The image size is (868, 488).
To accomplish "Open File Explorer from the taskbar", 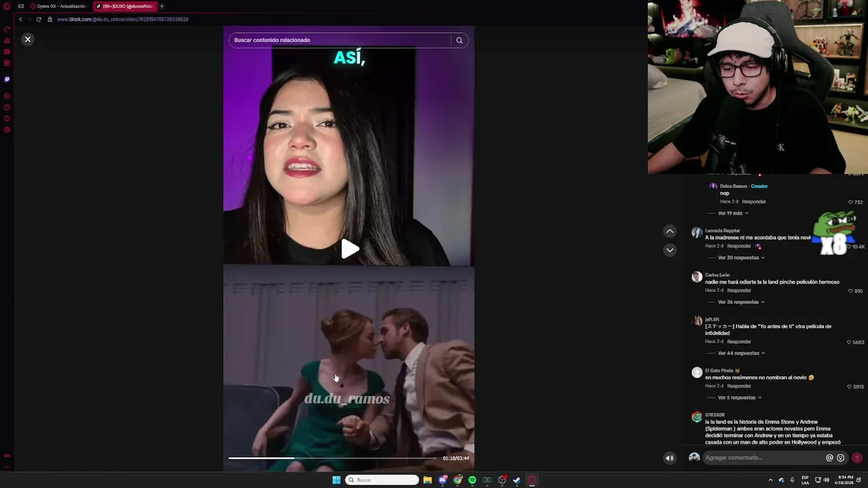I will coord(427,480).
